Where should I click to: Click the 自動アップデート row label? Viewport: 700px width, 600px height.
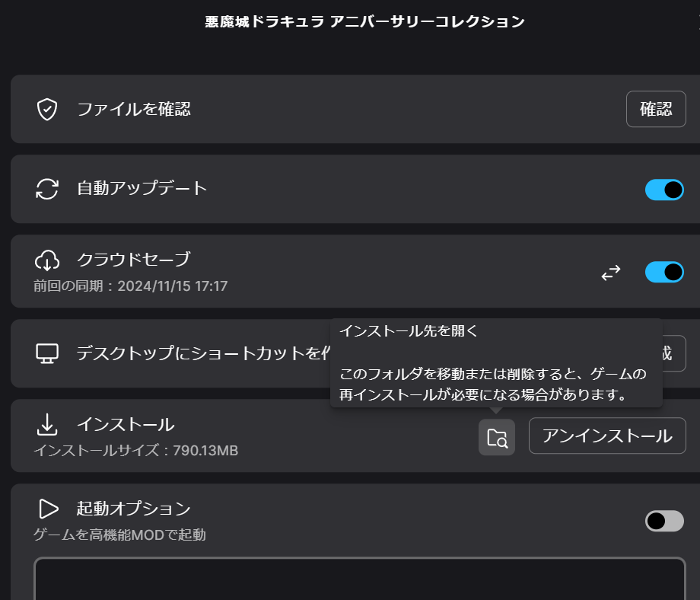[x=142, y=188]
